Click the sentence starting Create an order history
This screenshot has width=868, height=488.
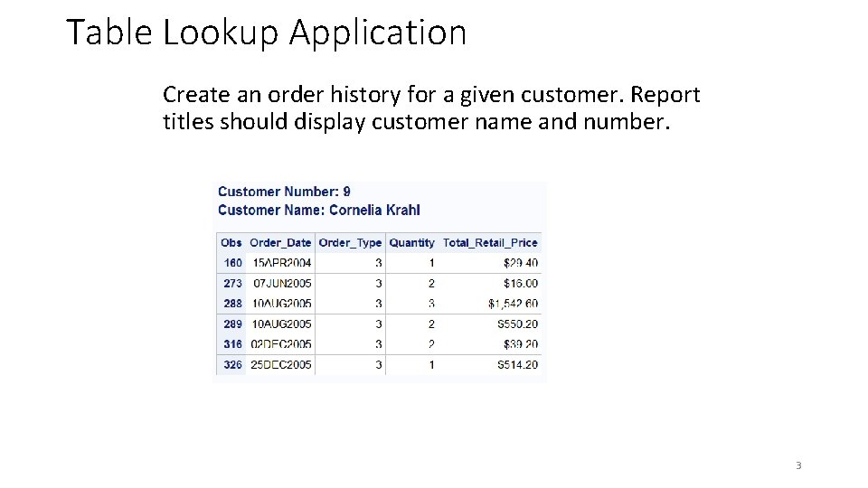pyautogui.click(x=431, y=108)
